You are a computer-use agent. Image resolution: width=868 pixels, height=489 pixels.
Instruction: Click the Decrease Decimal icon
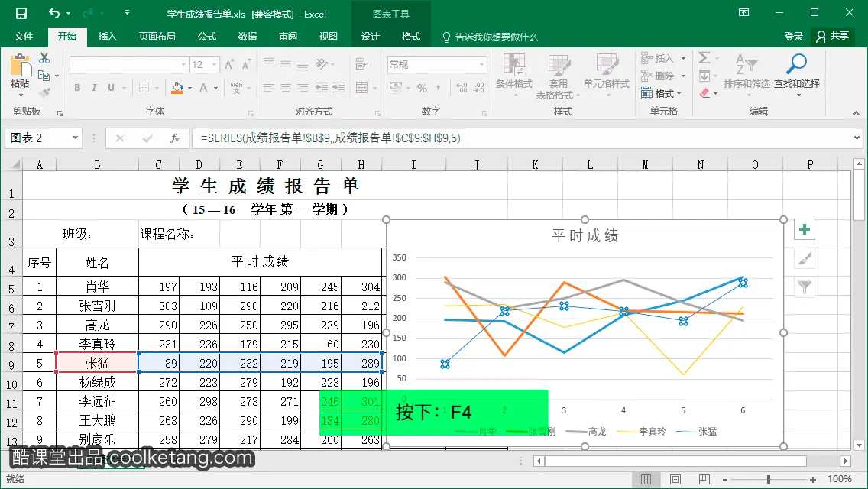tap(479, 88)
